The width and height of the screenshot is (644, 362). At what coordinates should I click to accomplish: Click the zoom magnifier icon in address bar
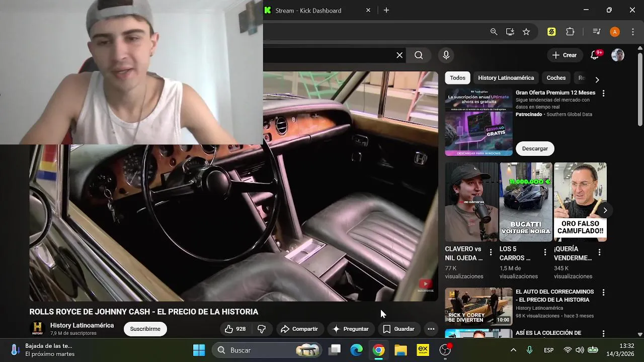(x=494, y=32)
